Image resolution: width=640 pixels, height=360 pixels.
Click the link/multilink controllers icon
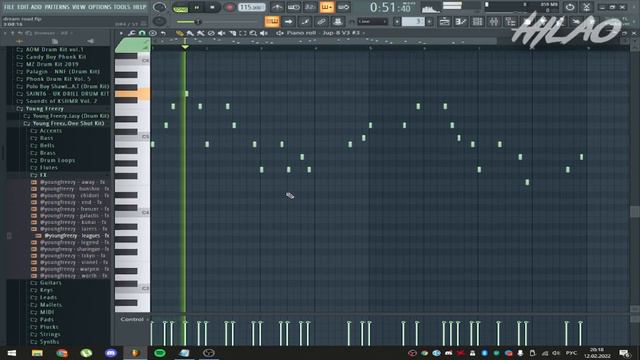pyautogui.click(x=321, y=22)
